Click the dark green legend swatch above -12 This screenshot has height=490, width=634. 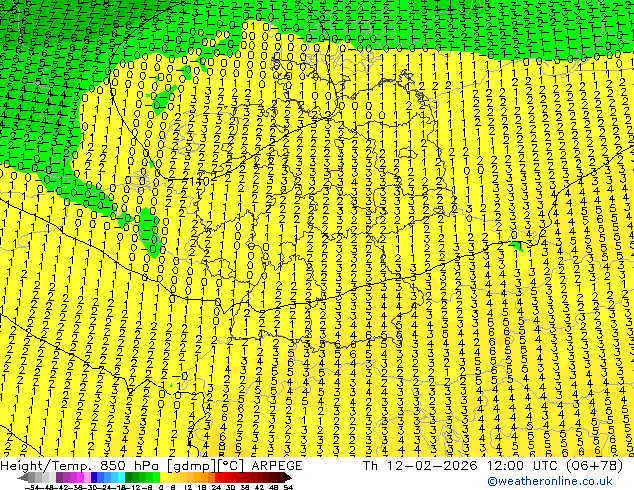click(128, 478)
